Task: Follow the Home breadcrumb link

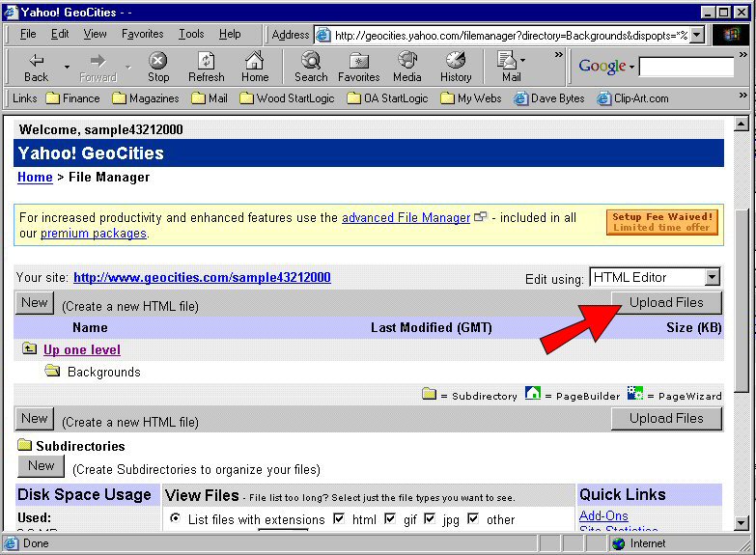Action: [x=35, y=177]
